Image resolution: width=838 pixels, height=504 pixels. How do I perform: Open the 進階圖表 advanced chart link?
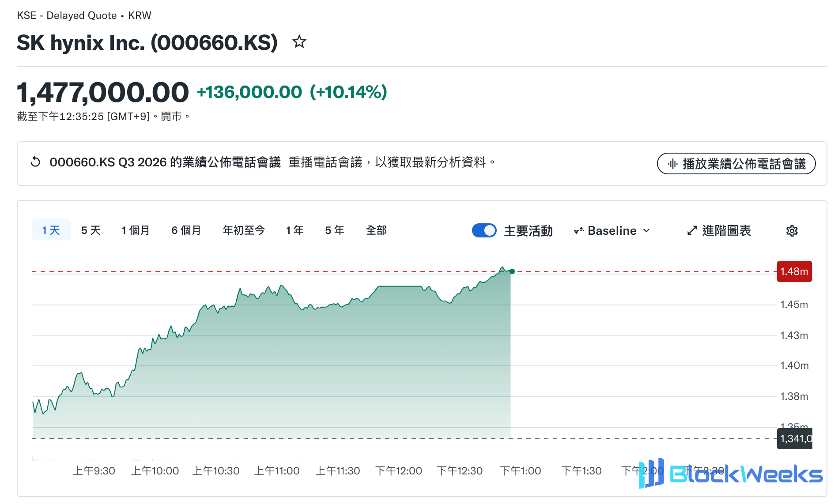719,231
